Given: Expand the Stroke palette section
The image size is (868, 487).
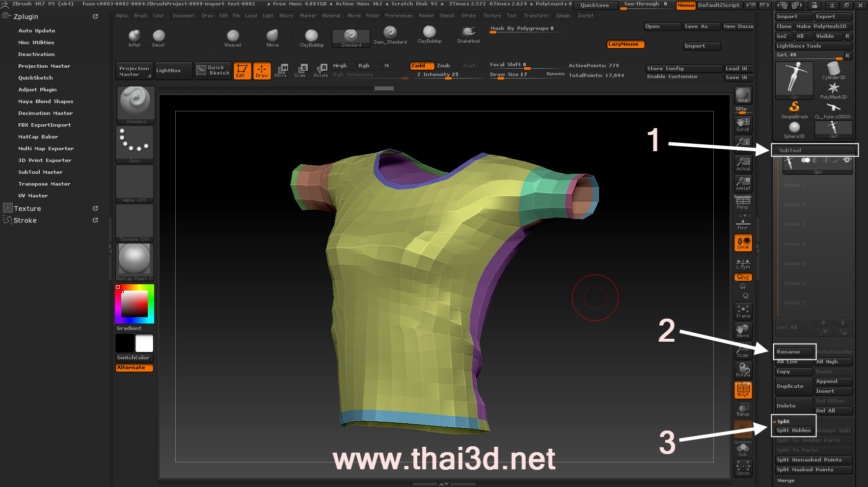Looking at the screenshot, I should click(25, 220).
